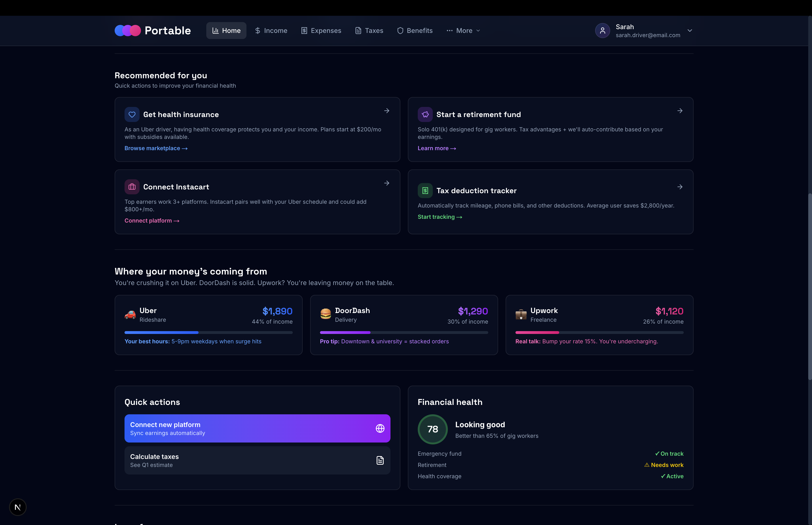Click the arrow on Get health insurance card
Screen dimensions: 812x525
386,111
